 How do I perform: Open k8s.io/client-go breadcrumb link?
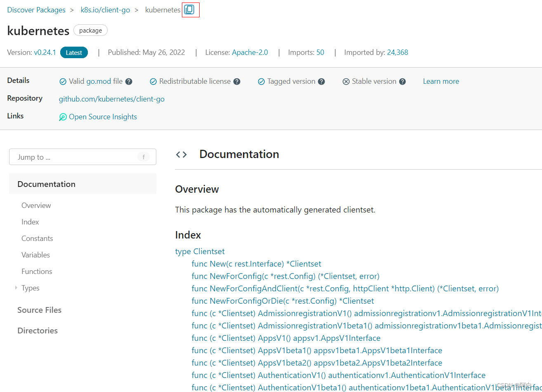pyautogui.click(x=105, y=10)
